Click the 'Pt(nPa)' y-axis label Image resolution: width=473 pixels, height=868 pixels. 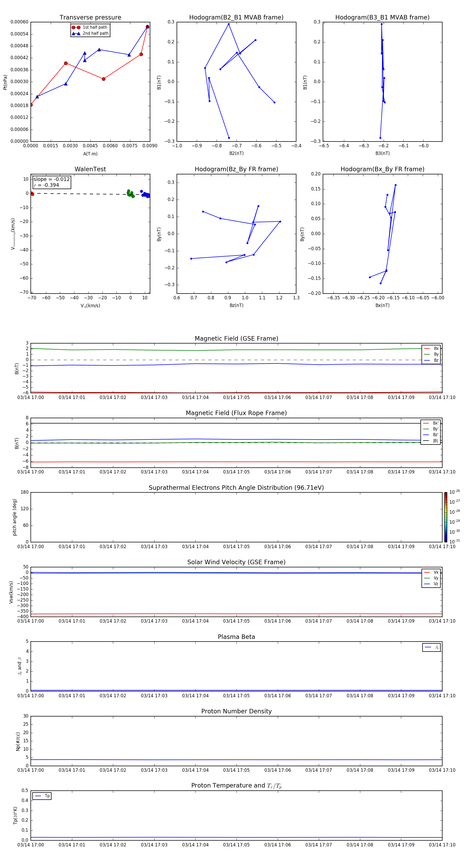coord(5,82)
